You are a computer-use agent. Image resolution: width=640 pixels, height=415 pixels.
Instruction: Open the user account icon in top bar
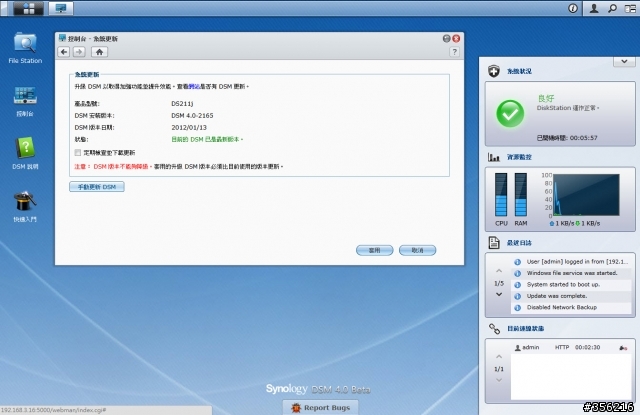coord(594,8)
